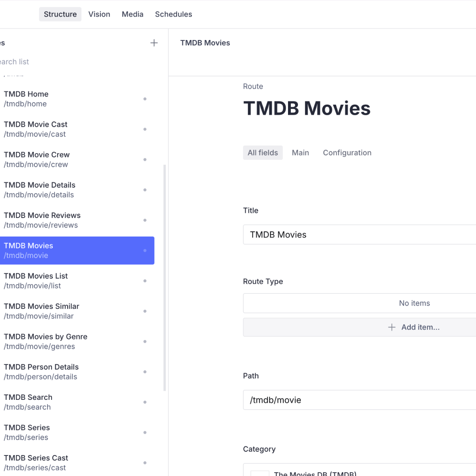The height and width of the screenshot is (476, 476).
Task: Click the Add item plus icon under Route Type
Action: click(x=391, y=327)
